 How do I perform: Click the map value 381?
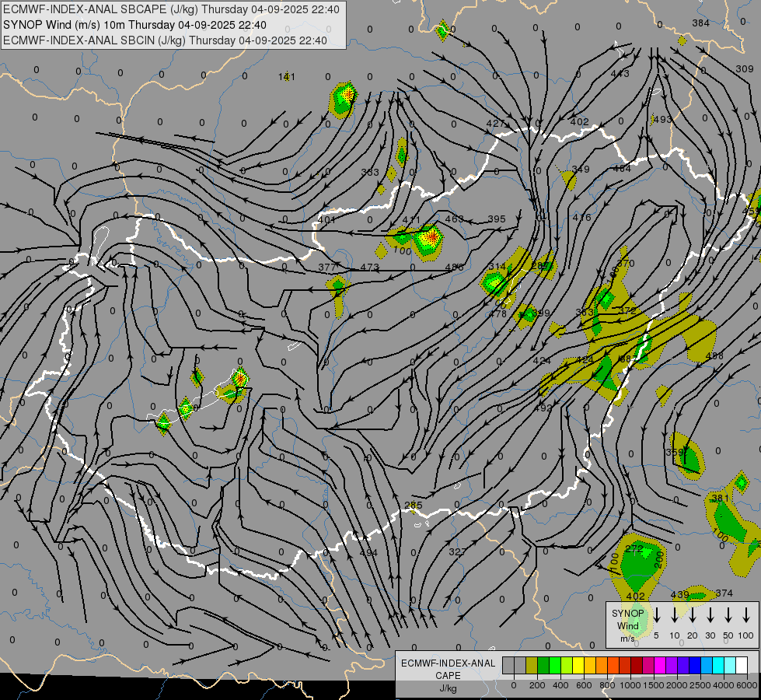720,499
